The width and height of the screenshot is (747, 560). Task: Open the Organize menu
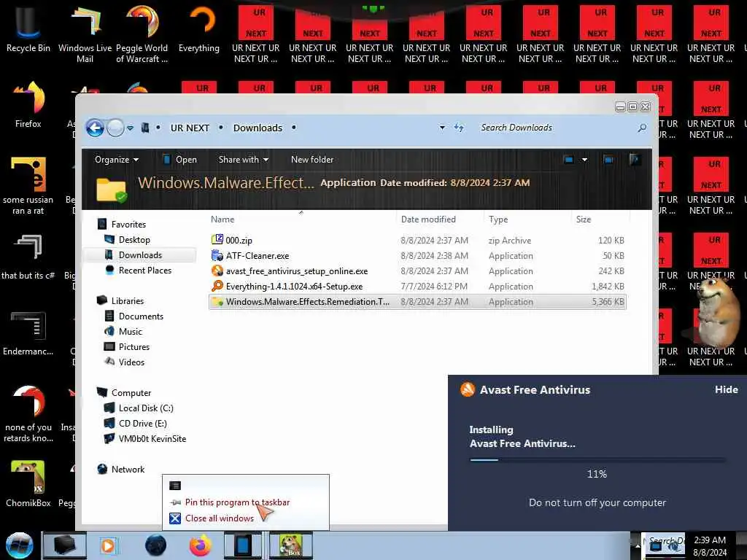[116, 160]
